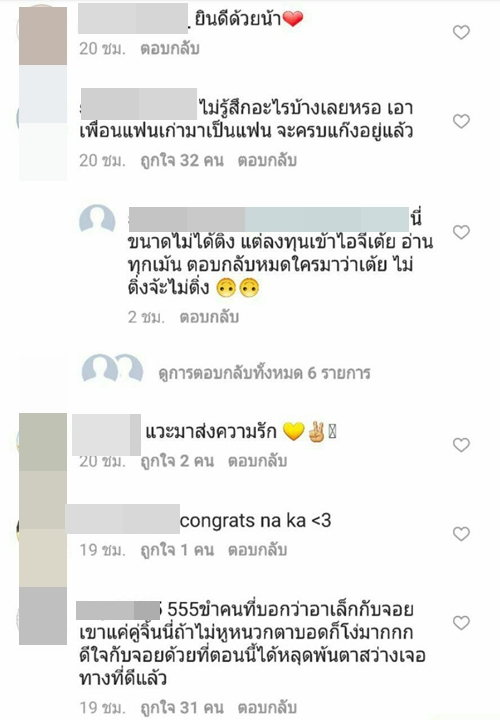Tap stacked avatars beside view all replies
Image resolution: width=500 pixels, height=720 pixels.
click(x=112, y=369)
